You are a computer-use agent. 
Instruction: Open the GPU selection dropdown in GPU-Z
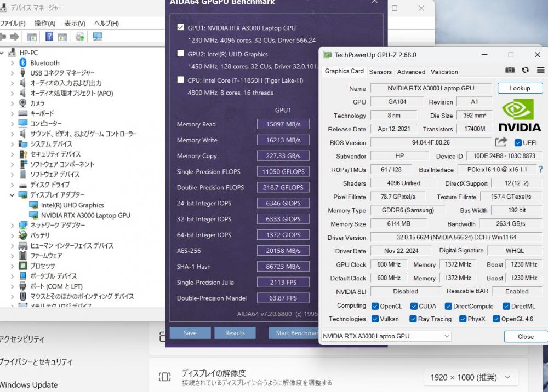[x=386, y=336]
